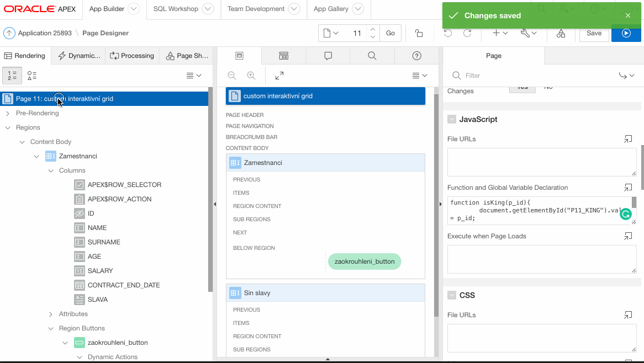Viewport: 644px width, 363px height.
Task: Open the Help question mark tab
Action: click(x=417, y=56)
